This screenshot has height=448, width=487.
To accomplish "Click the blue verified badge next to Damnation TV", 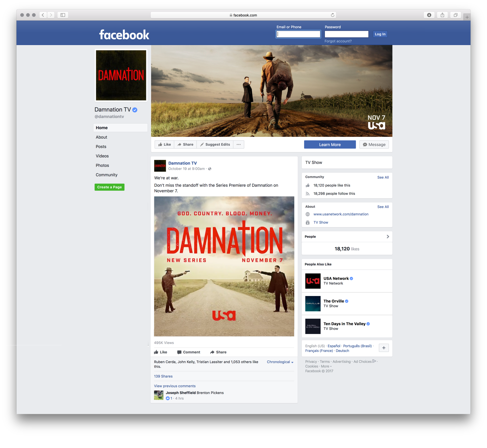I will pos(135,110).
